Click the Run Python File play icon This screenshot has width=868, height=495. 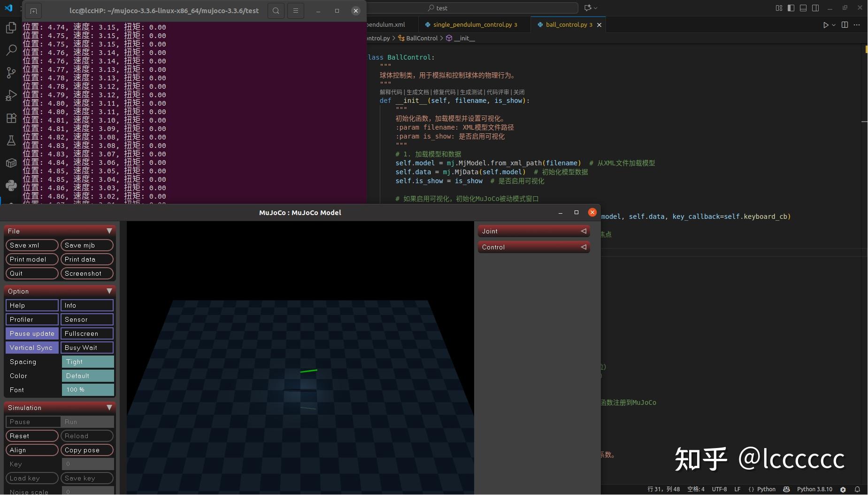click(826, 25)
